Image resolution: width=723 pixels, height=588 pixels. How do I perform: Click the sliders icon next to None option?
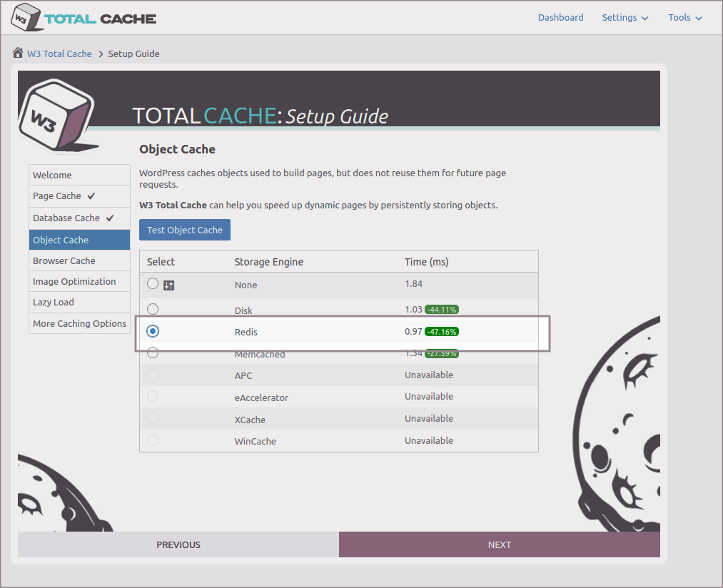(x=169, y=285)
